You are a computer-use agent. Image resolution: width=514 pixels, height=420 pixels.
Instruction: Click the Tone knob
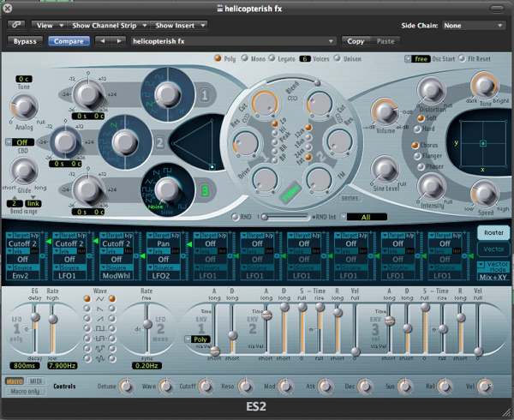pyautogui.click(x=484, y=86)
